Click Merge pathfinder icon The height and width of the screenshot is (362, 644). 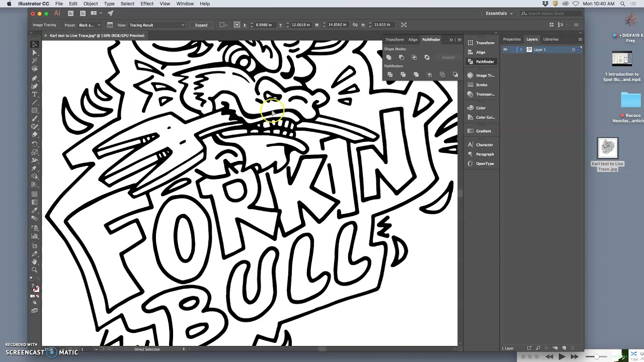pos(416,75)
